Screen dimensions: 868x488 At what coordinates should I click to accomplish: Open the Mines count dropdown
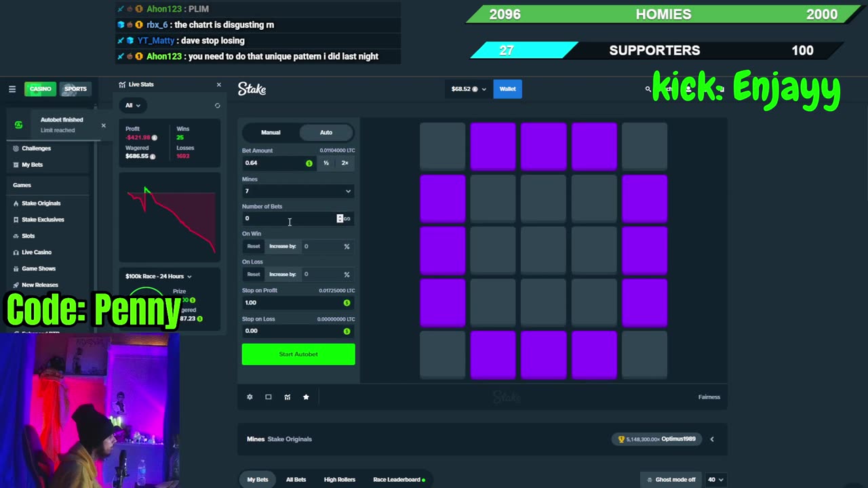[x=298, y=191]
